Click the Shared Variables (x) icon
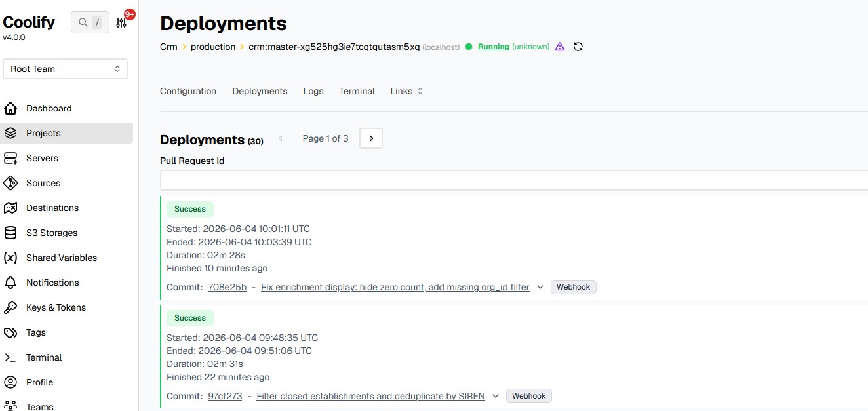The width and height of the screenshot is (868, 411). (x=10, y=258)
